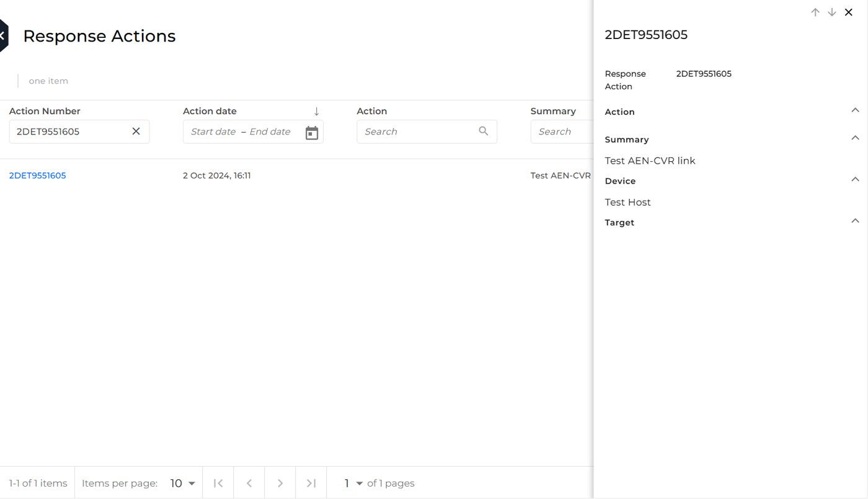The width and height of the screenshot is (868, 499).
Task: Go to next results page
Action: (x=280, y=483)
